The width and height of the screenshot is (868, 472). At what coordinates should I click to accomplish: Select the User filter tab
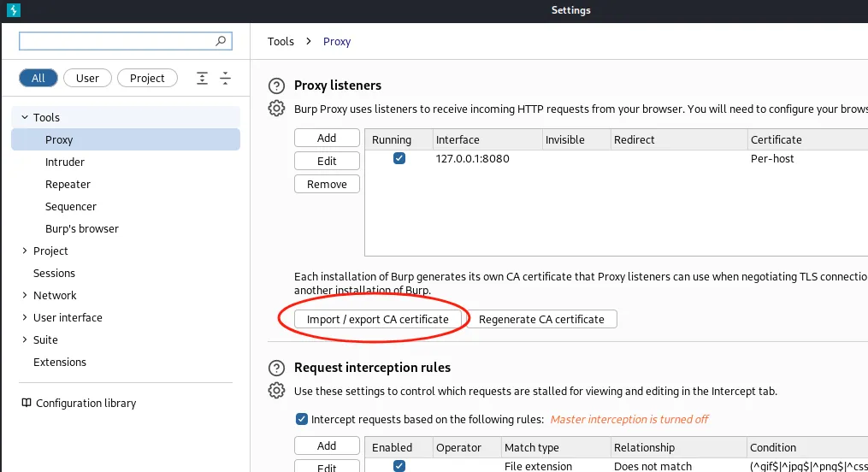click(x=87, y=78)
